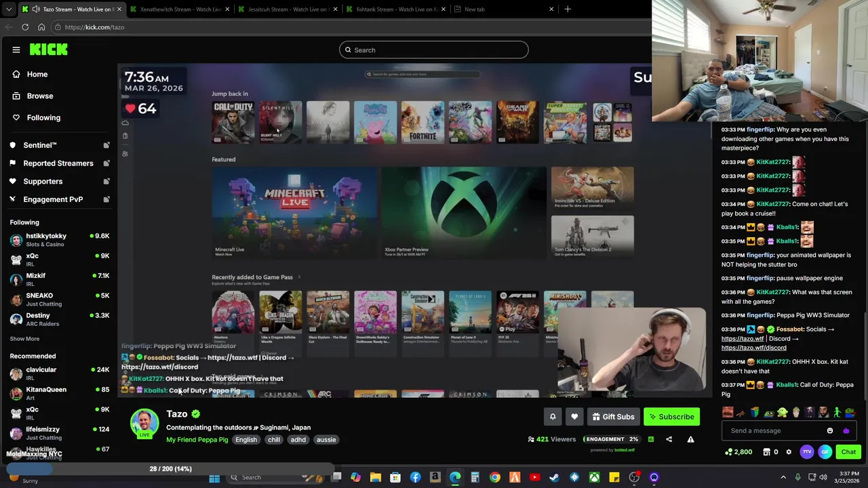Click the share stream icon
Image resolution: width=868 pixels, height=488 pixels.
(x=669, y=439)
